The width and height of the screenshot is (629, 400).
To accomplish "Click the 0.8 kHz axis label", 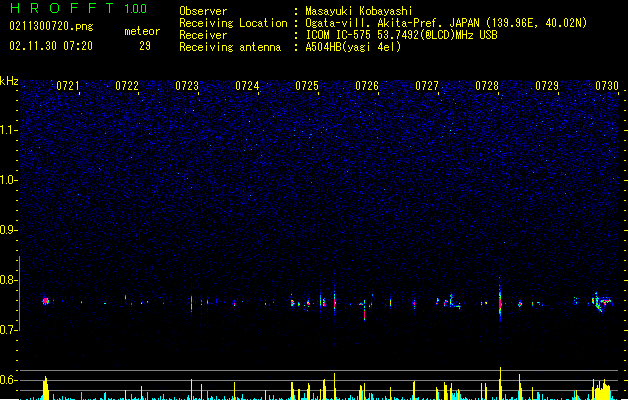I will click(x=9, y=280).
